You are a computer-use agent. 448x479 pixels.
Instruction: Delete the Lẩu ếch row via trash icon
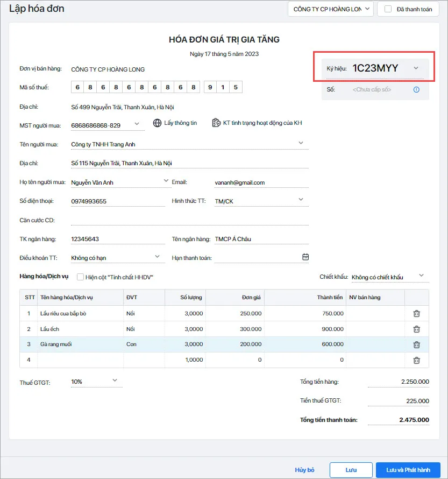pos(416,329)
